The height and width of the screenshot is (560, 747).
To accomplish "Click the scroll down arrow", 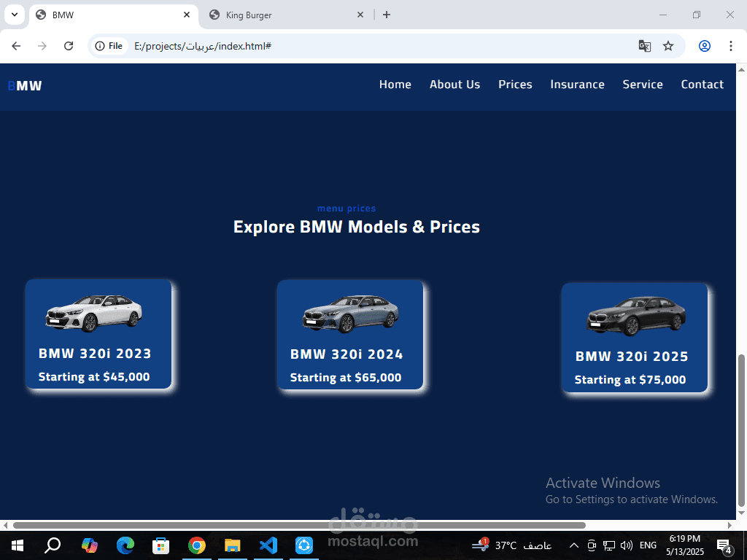I will tap(741, 513).
